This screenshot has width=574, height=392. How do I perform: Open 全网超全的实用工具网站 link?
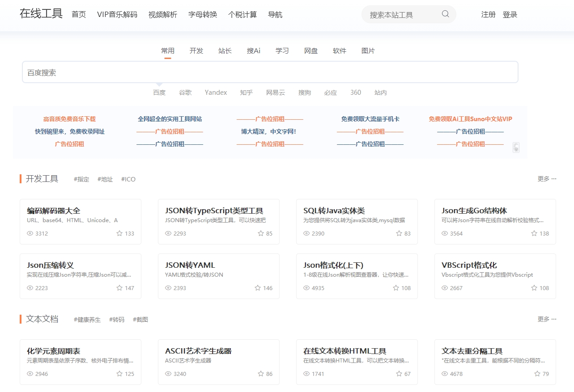pyautogui.click(x=170, y=119)
